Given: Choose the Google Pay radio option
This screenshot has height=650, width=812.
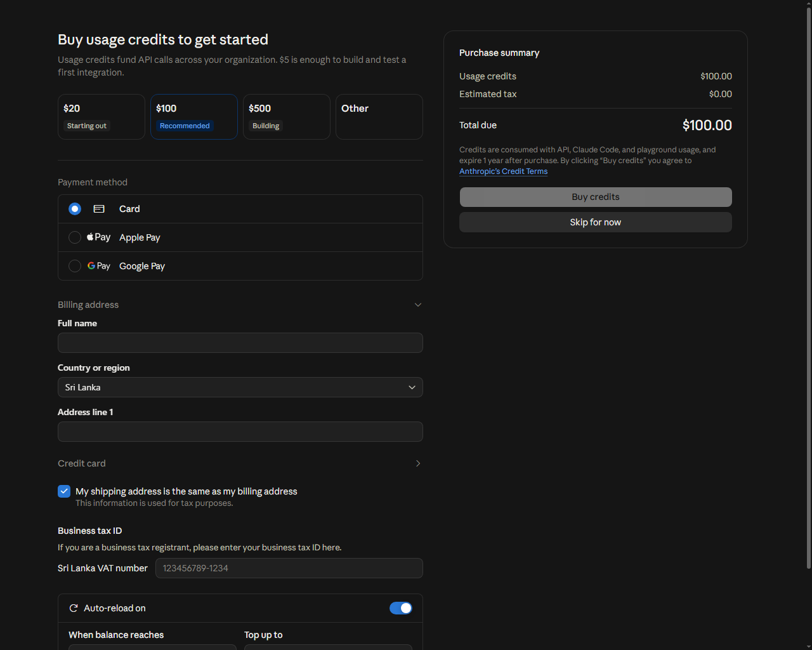Looking at the screenshot, I should point(75,266).
